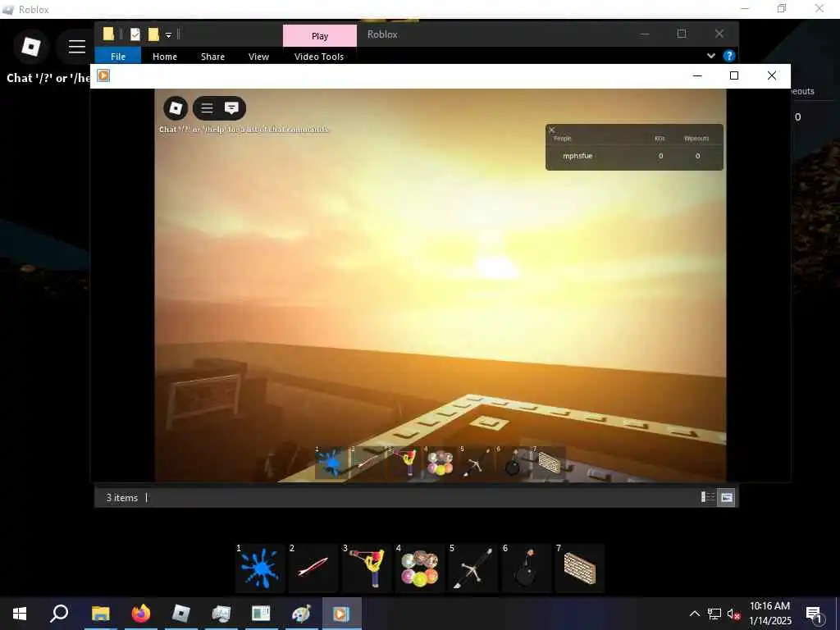The image size is (840, 630).
Task: Select the Share ribbon tab
Action: tap(212, 57)
